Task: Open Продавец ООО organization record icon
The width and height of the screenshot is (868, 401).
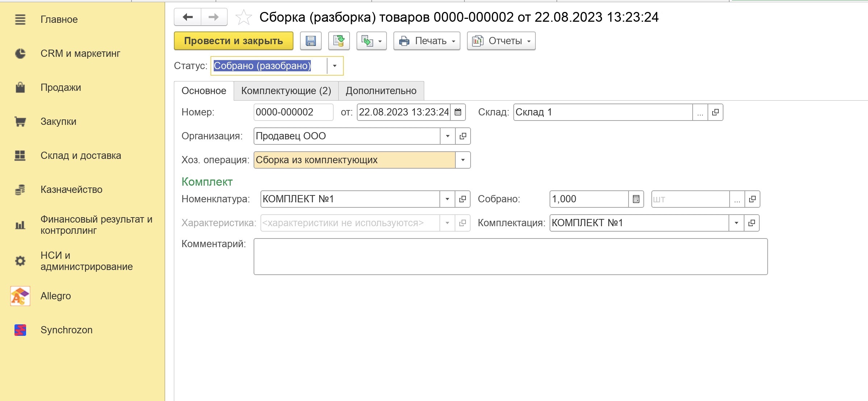Action: 463,136
